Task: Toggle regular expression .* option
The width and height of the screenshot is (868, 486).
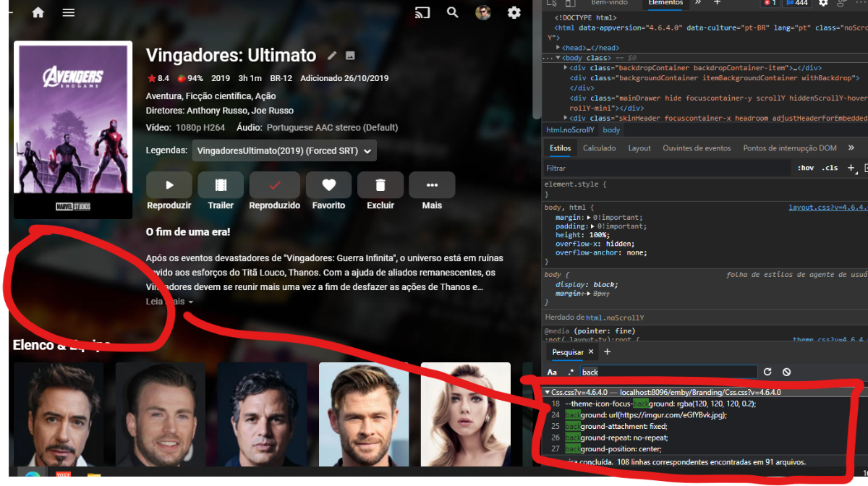Action: click(x=571, y=372)
